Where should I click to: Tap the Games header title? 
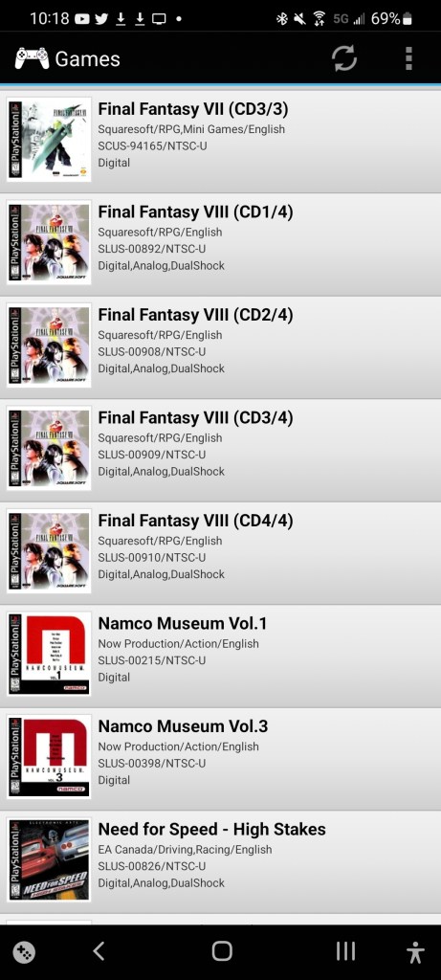tap(87, 59)
